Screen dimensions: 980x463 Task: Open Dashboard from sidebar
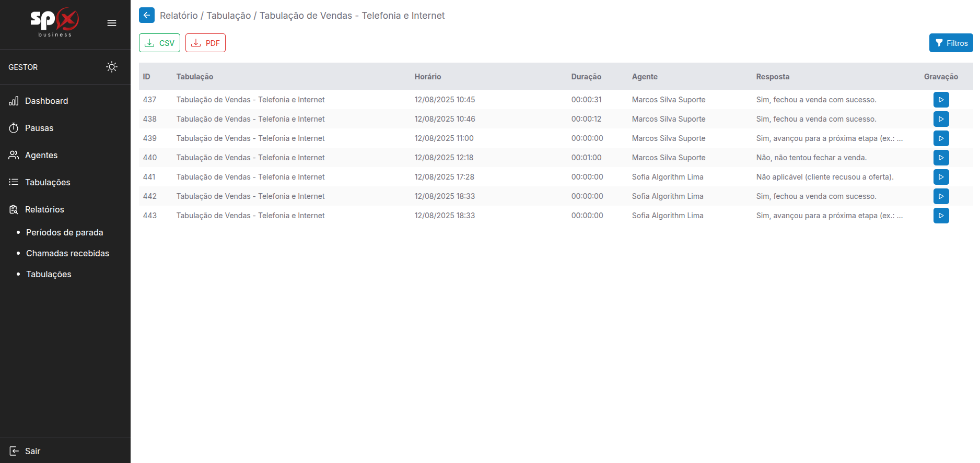(46, 101)
